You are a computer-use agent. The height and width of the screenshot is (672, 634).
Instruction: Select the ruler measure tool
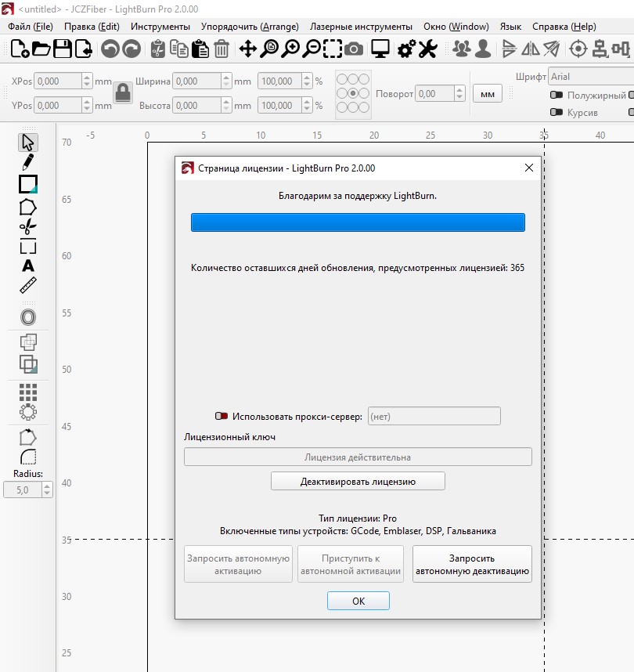27,286
